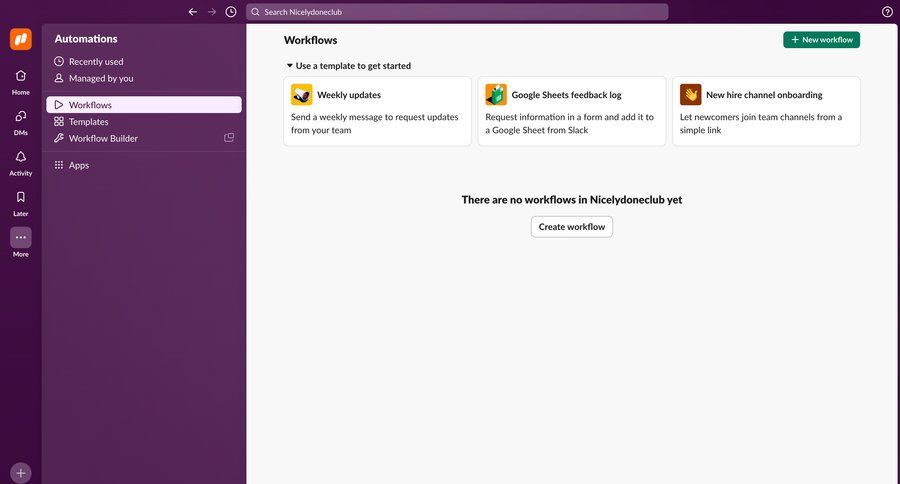Open Later bookmark in sidebar
Image resolution: width=900 pixels, height=484 pixels.
coord(21,203)
